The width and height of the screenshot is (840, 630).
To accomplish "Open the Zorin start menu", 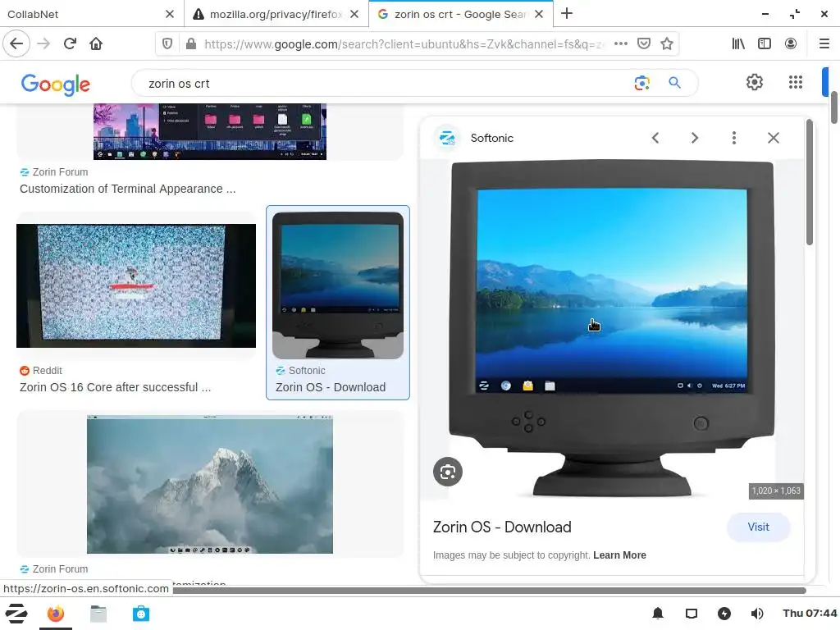I will [16, 614].
